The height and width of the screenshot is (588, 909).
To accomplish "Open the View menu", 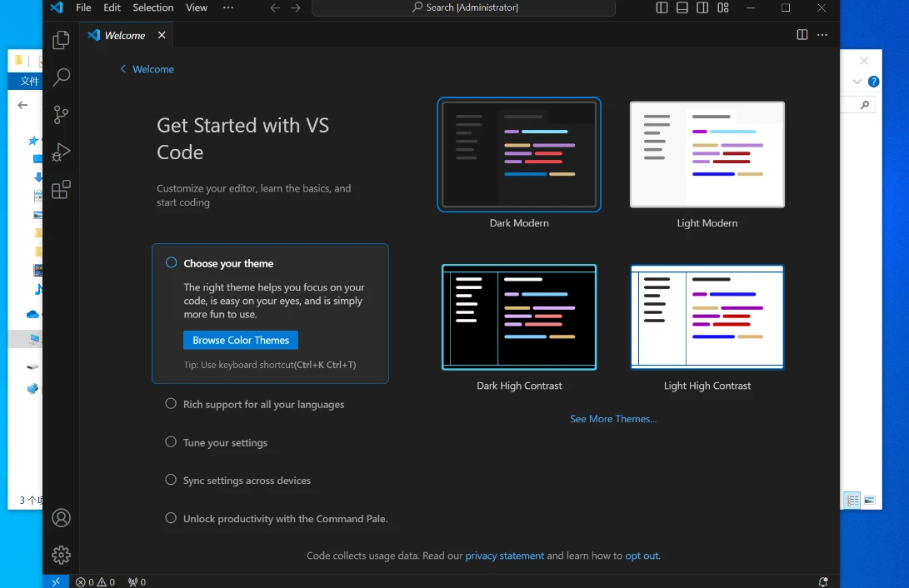I will click(197, 7).
